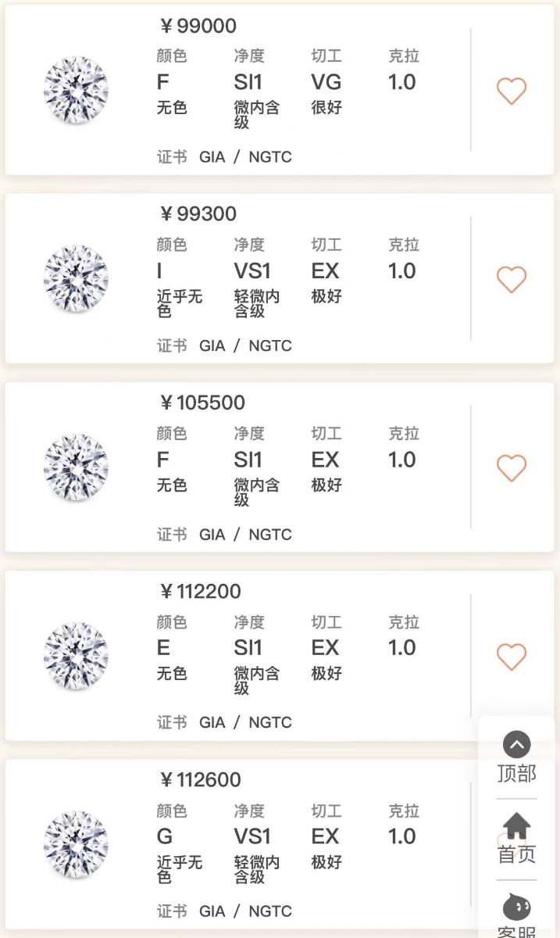
Task: Open the ¥112600 diamond price
Action: coord(201,780)
